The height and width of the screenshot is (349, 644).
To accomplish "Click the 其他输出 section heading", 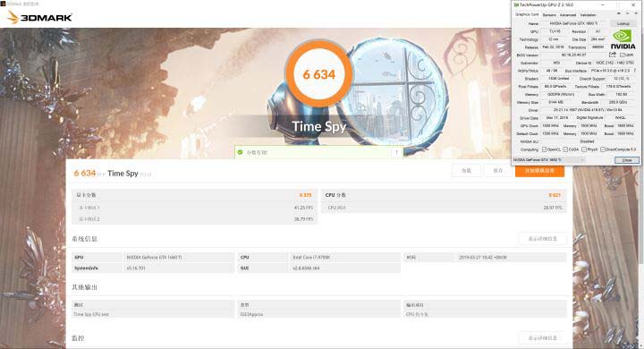I will point(84,287).
